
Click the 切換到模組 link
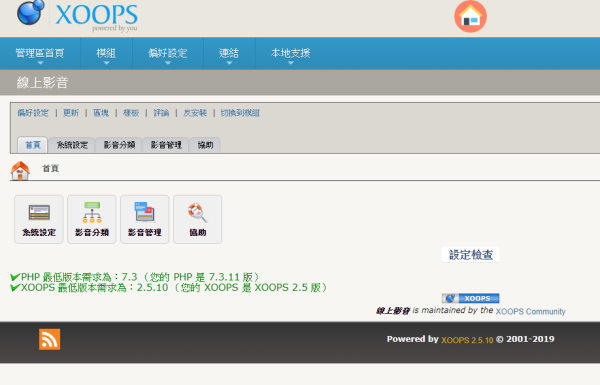point(240,113)
